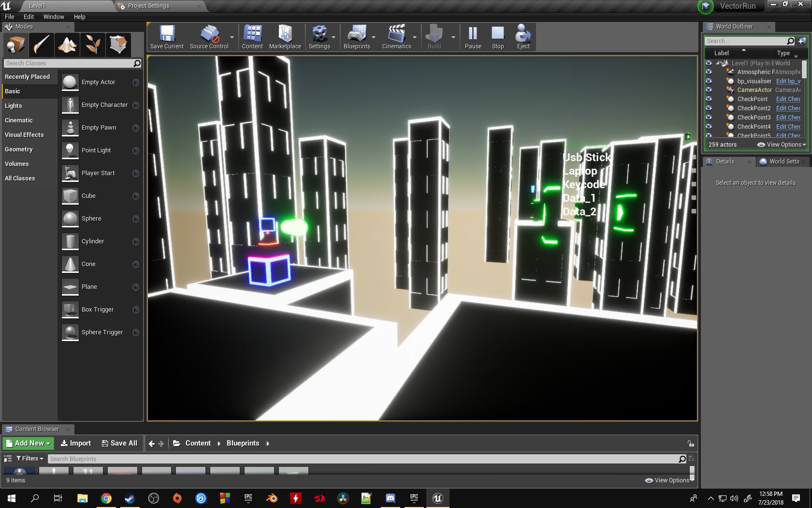
Task: Expand Build options dropdown arrow
Action: tap(453, 37)
